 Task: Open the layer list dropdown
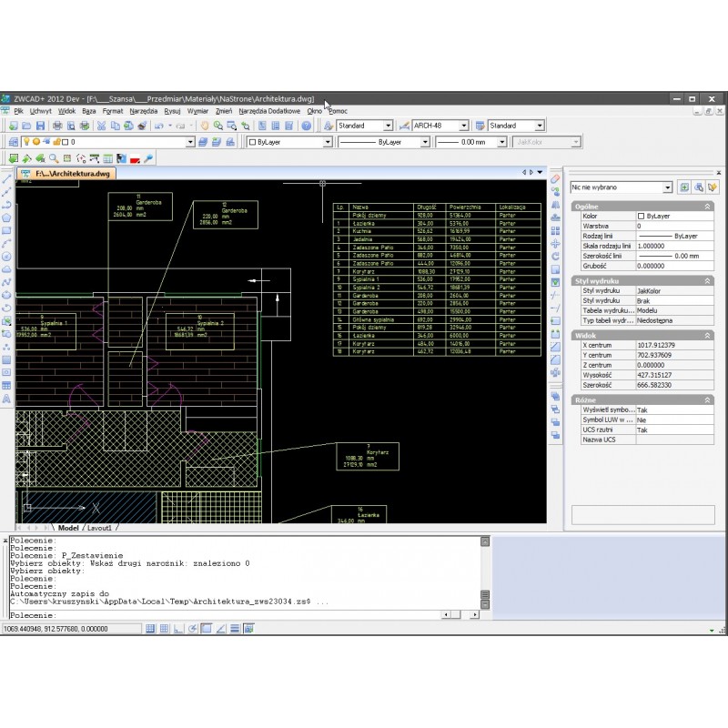[x=190, y=142]
